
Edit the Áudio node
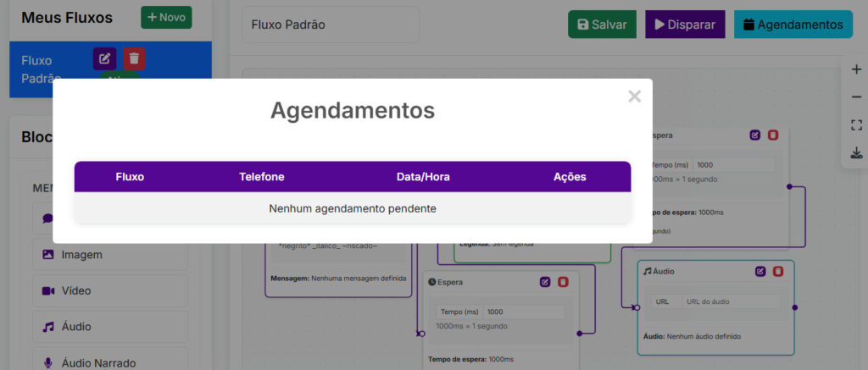tap(760, 271)
